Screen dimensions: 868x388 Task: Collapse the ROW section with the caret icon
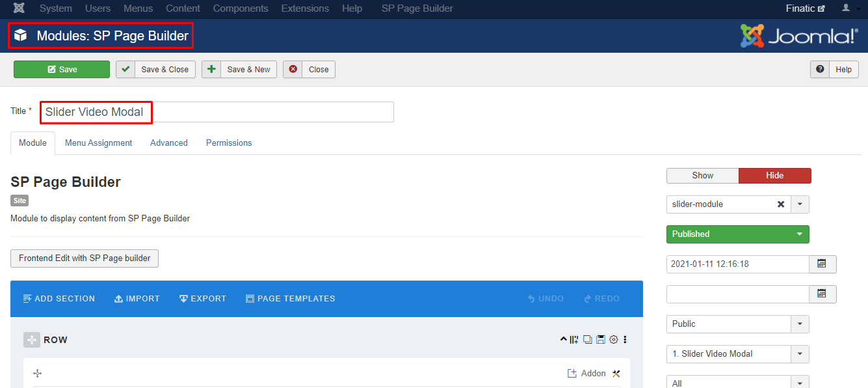(x=564, y=339)
